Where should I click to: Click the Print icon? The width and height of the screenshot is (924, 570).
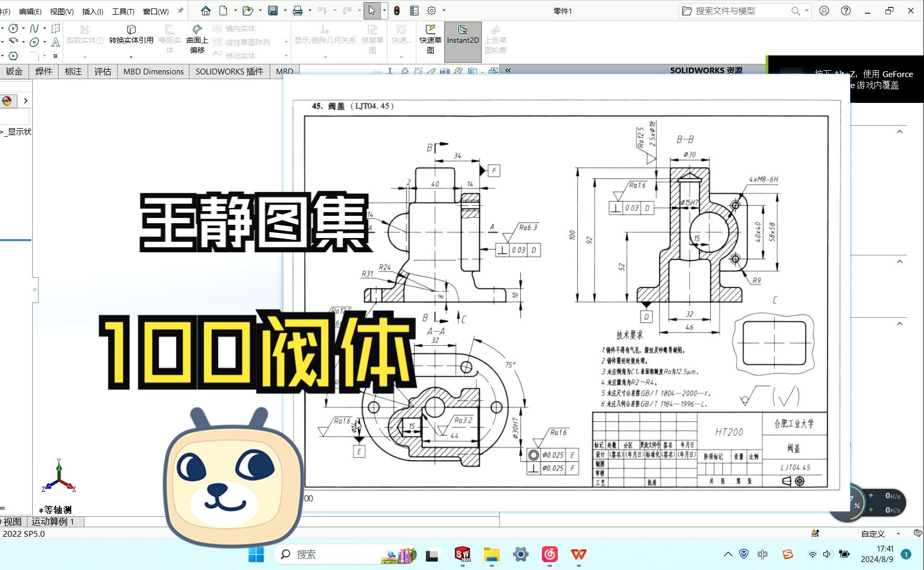pos(298,11)
